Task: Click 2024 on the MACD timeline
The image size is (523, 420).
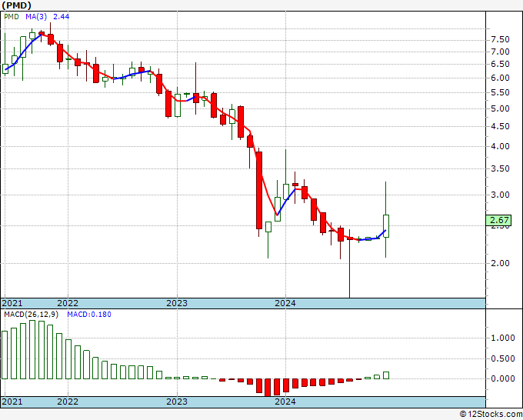Action: [x=285, y=402]
